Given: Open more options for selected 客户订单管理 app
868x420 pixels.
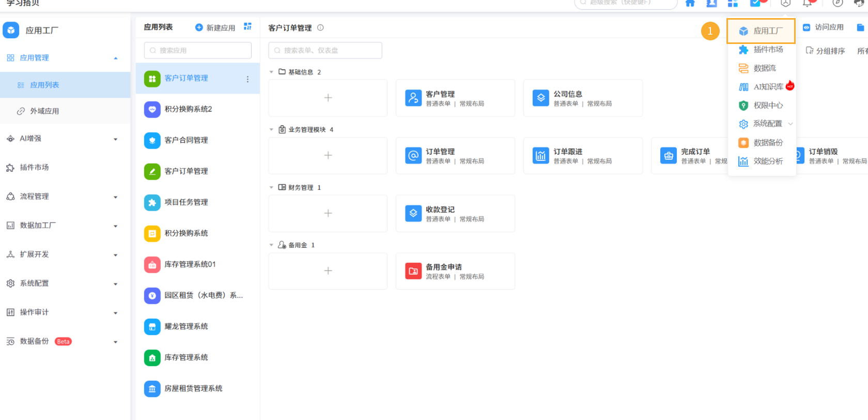Looking at the screenshot, I should [x=247, y=79].
